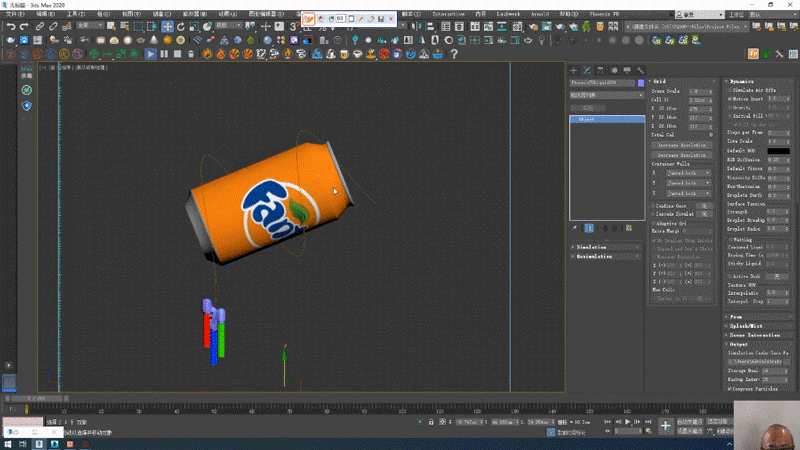Toggle the Gravity checkbox
The width and height of the screenshot is (800, 450).
pyautogui.click(x=730, y=108)
